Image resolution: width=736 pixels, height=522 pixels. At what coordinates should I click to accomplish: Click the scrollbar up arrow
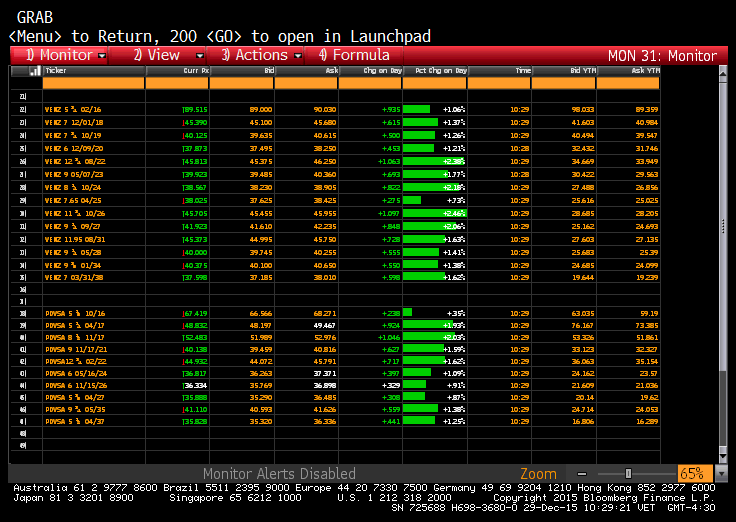pyautogui.click(x=723, y=74)
